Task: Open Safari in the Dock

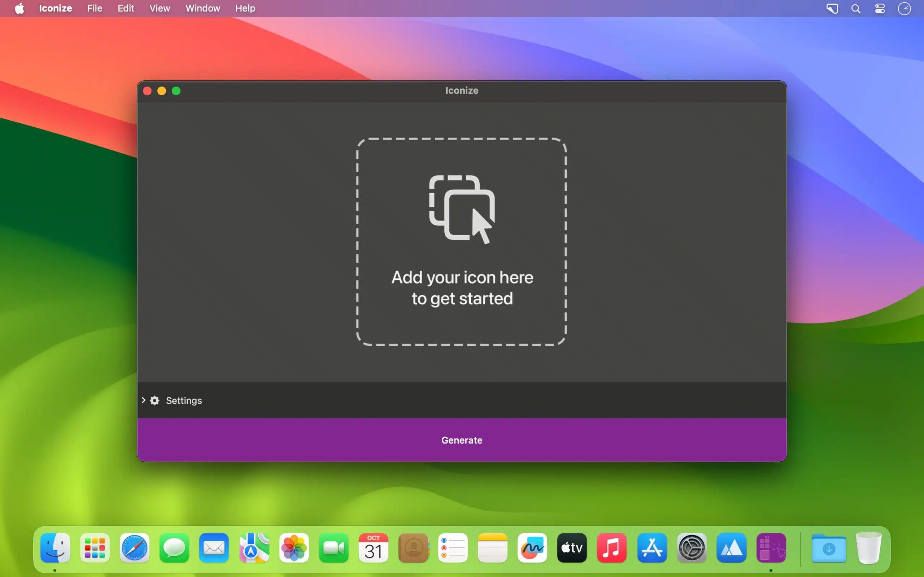Action: [x=134, y=548]
